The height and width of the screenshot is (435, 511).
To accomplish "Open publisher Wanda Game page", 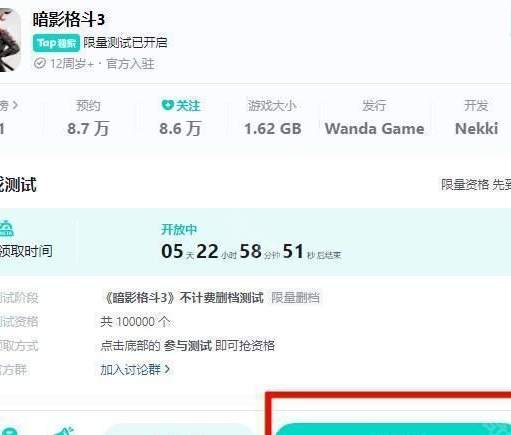I will pos(374,128).
